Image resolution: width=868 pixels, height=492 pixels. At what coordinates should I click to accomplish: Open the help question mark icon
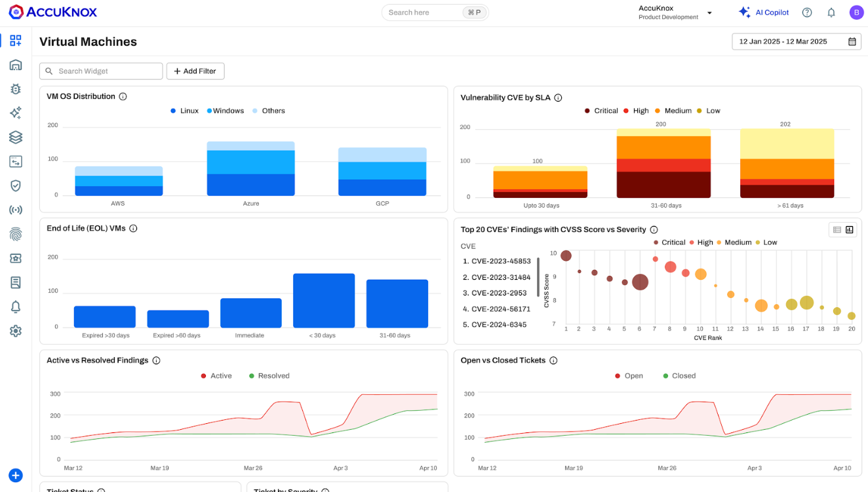pos(807,12)
